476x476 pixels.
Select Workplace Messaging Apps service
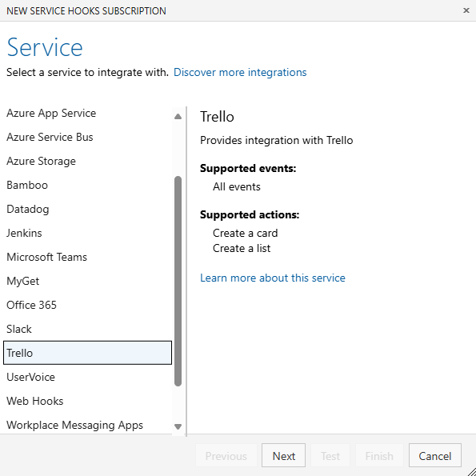coord(87,425)
